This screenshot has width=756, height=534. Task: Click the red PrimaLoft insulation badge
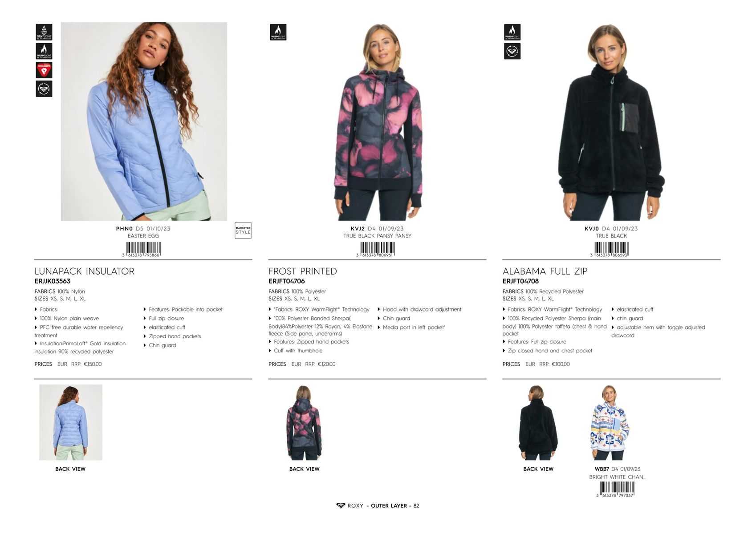44,70
